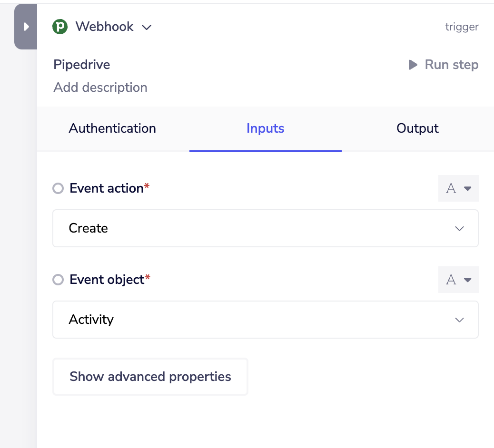Open the Event action dropdown showing Create
The width and height of the screenshot is (494, 448).
[257, 228]
